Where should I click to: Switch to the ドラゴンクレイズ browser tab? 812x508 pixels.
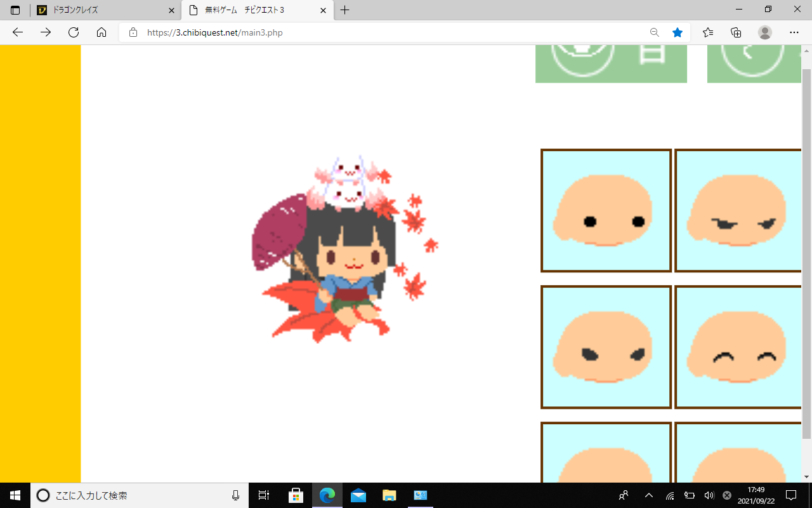click(105, 10)
